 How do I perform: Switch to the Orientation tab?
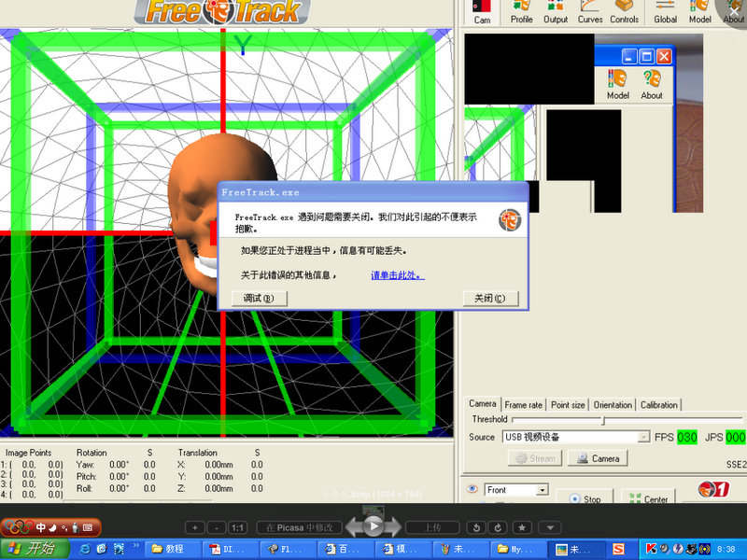613,405
